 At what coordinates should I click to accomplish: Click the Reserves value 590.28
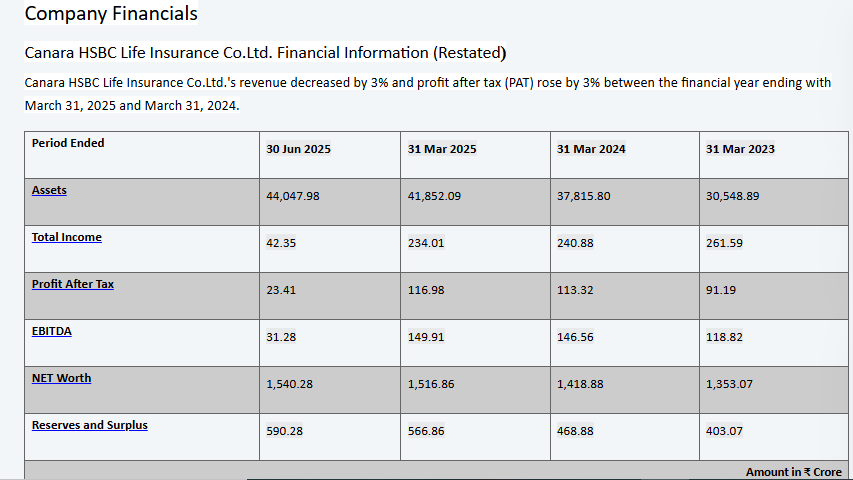[284, 431]
